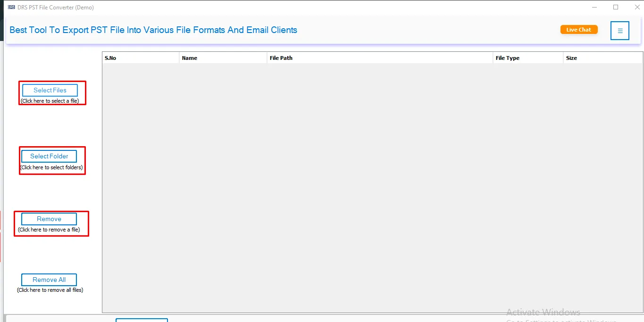
Task: Click the Select Folder button
Action: click(49, 156)
